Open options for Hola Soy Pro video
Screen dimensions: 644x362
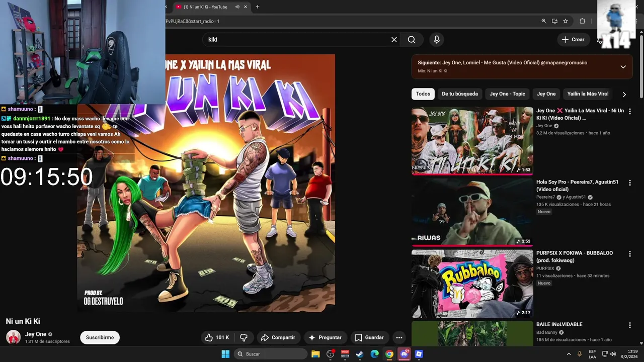[x=629, y=183]
